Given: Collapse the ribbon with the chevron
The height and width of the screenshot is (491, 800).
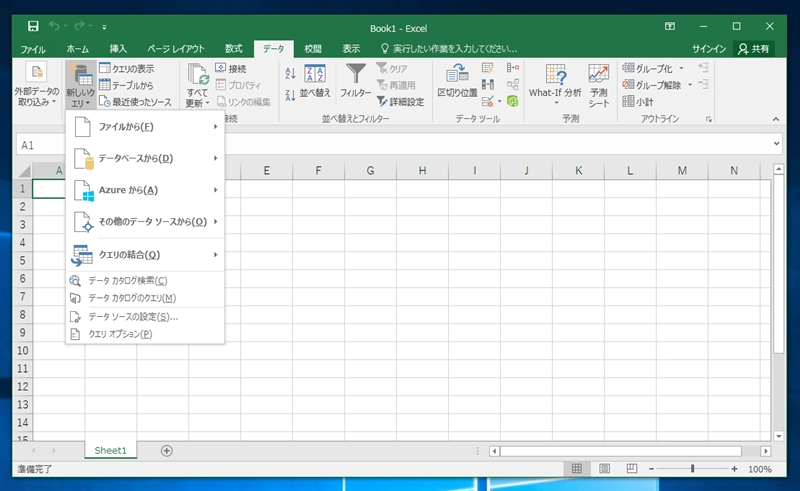Looking at the screenshot, I should (776, 119).
